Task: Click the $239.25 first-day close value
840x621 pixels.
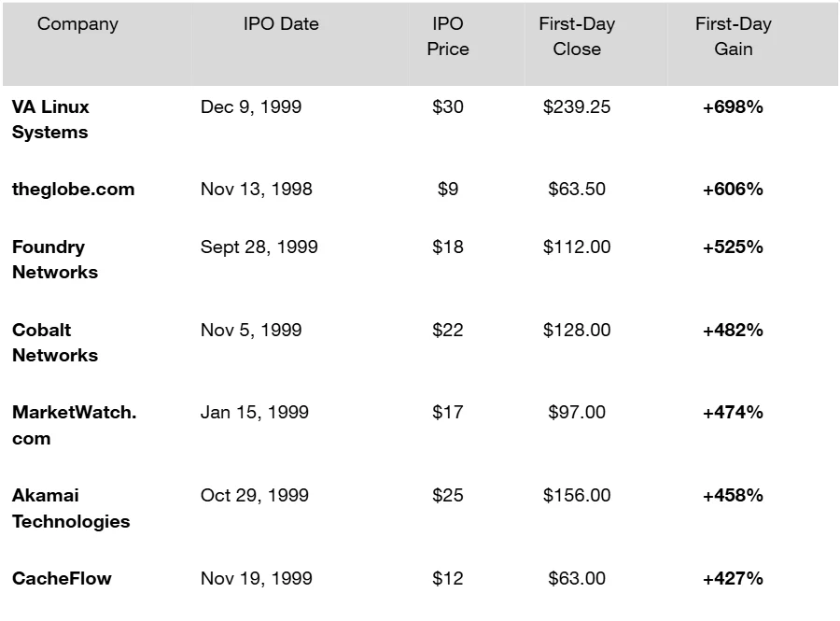Action: [x=577, y=106]
